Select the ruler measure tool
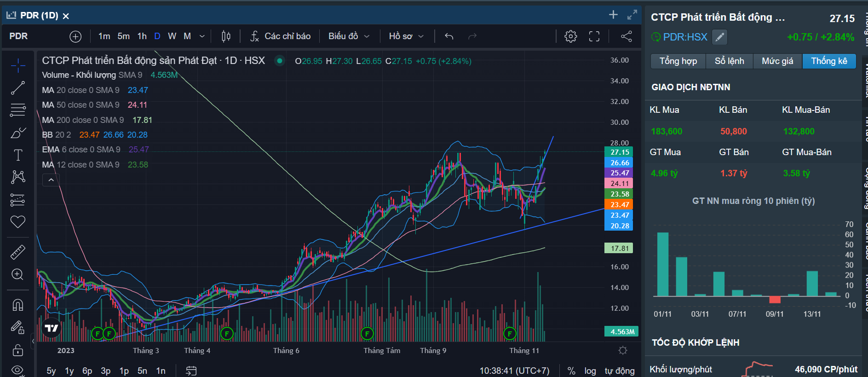This screenshot has height=377, width=868. (x=18, y=252)
